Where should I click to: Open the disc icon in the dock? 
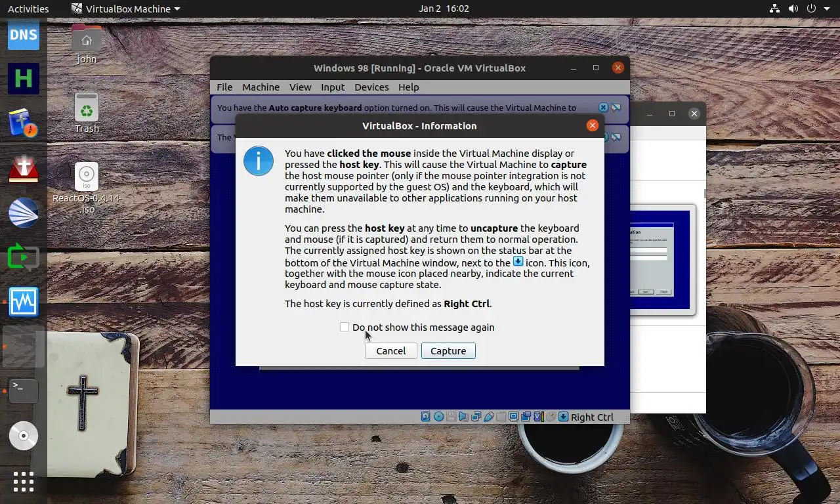coord(24,436)
